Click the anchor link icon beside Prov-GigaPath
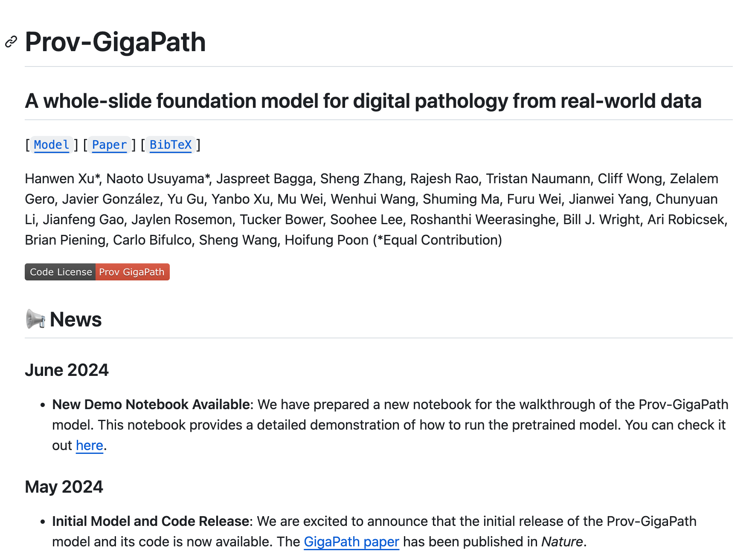The width and height of the screenshot is (755, 560). (x=11, y=42)
